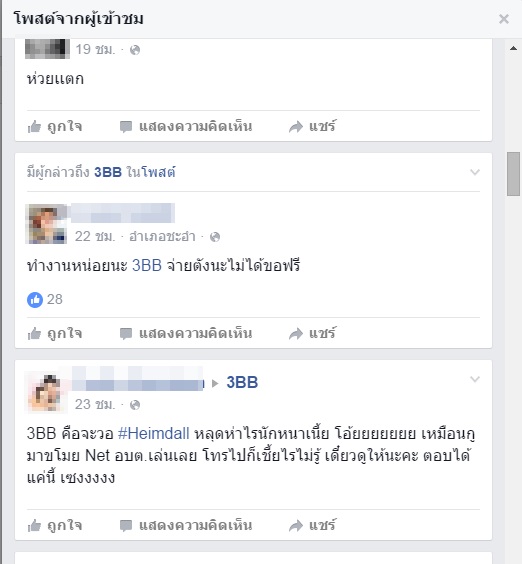Image resolution: width=522 pixels, height=564 pixels.
Task: Open the #Heimdall hashtag
Action: [x=154, y=433]
